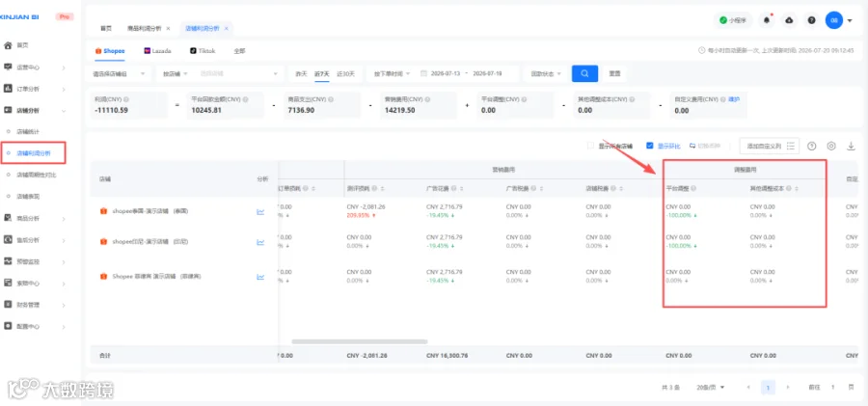Click info icon next to 营销费用(CNY)
Screen dimensions: 868x406
427,99
